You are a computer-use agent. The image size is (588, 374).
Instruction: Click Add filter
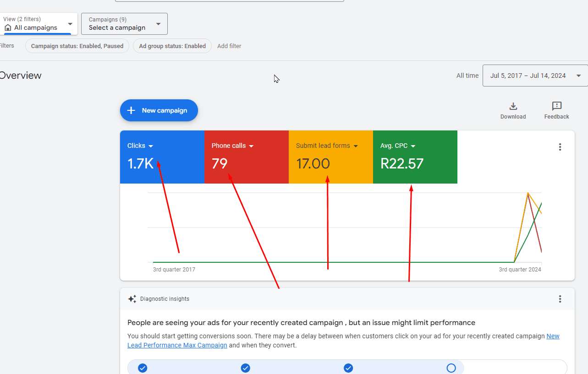click(229, 46)
